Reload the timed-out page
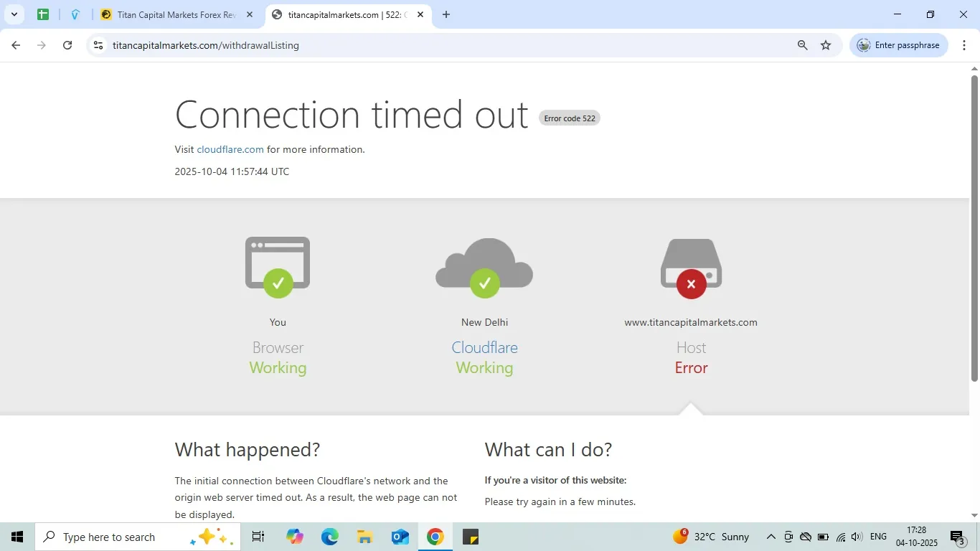Image resolution: width=980 pixels, height=551 pixels. click(x=67, y=45)
